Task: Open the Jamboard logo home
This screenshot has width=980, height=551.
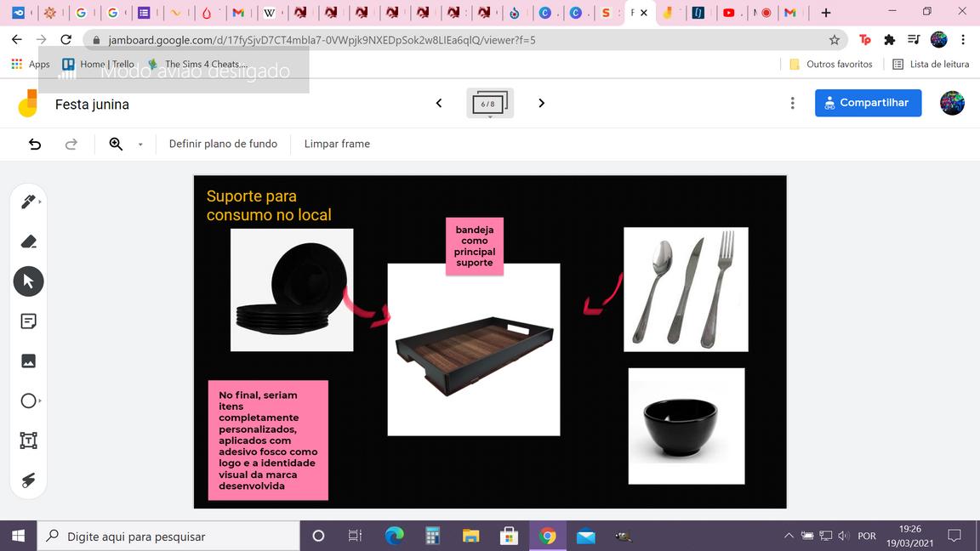Action: click(x=27, y=103)
